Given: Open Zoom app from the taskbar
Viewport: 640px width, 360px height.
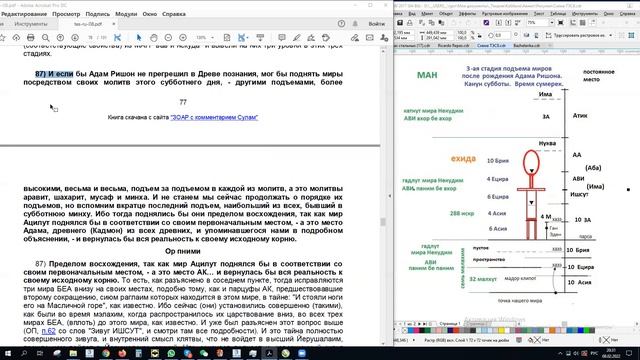Looking at the screenshot, I should (x=302, y=353).
